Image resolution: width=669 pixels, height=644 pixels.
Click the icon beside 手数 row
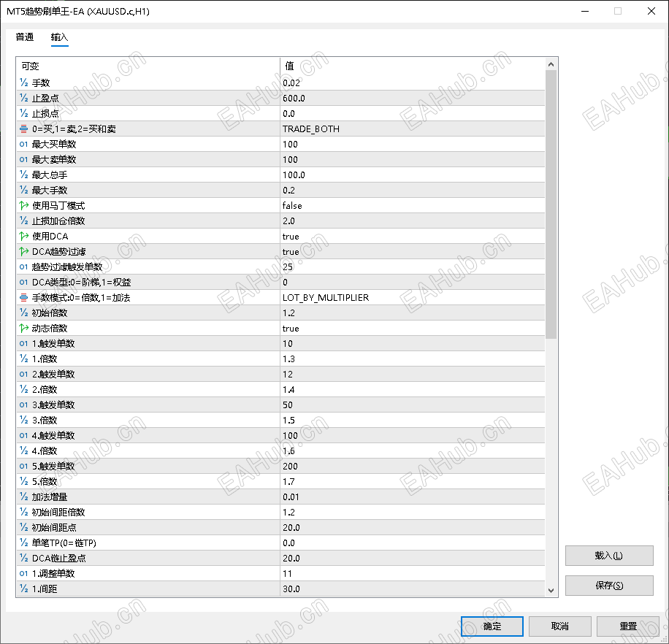click(x=24, y=83)
